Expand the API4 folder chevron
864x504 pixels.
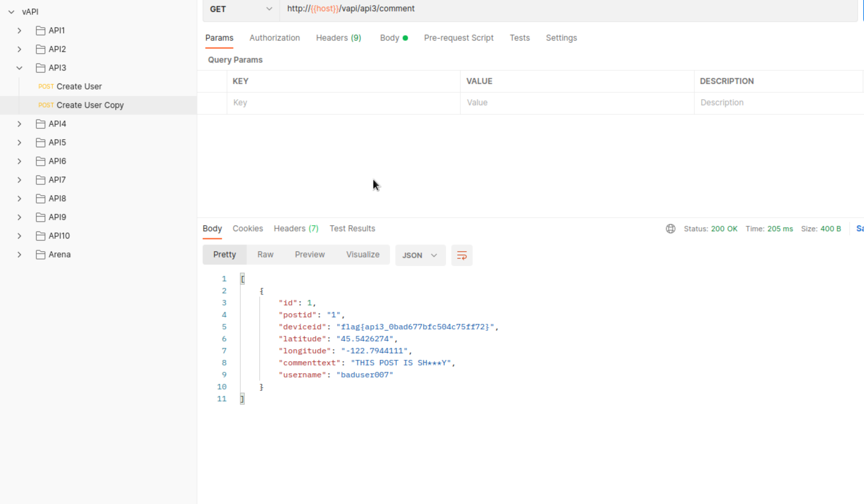(19, 124)
